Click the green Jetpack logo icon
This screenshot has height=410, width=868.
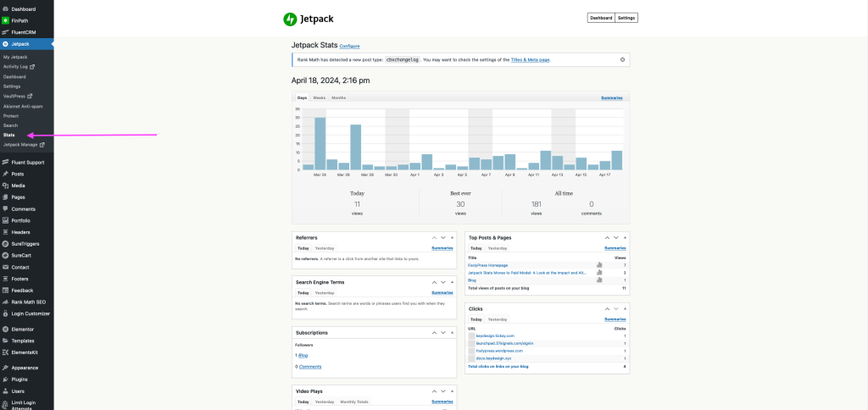[290, 19]
